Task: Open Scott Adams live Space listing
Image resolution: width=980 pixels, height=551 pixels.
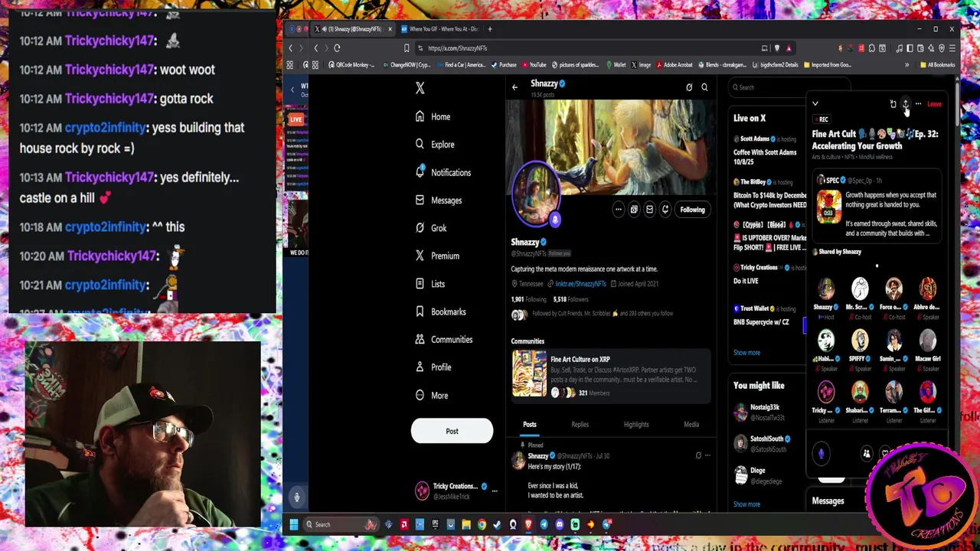Action: [x=768, y=150]
